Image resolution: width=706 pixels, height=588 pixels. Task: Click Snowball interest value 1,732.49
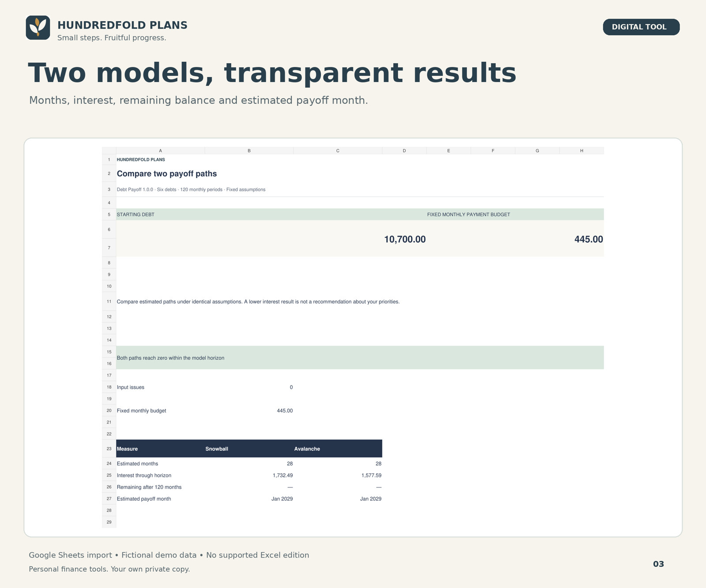283,476
